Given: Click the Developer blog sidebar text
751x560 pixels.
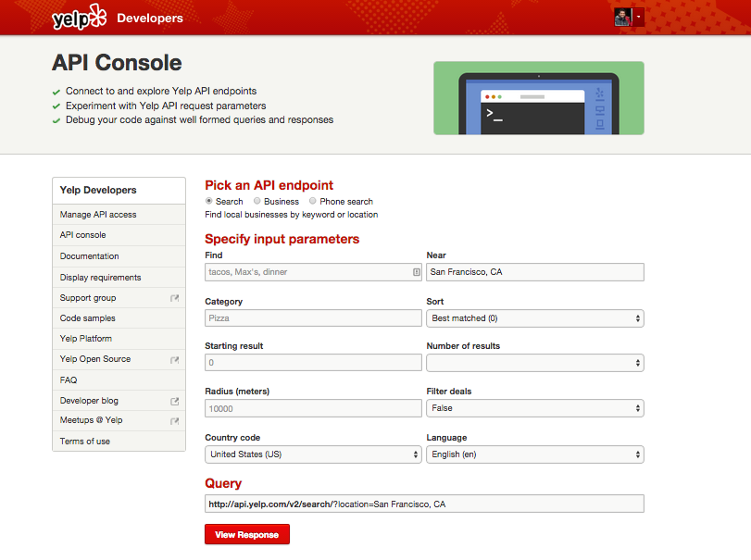Looking at the screenshot, I should pos(89,401).
